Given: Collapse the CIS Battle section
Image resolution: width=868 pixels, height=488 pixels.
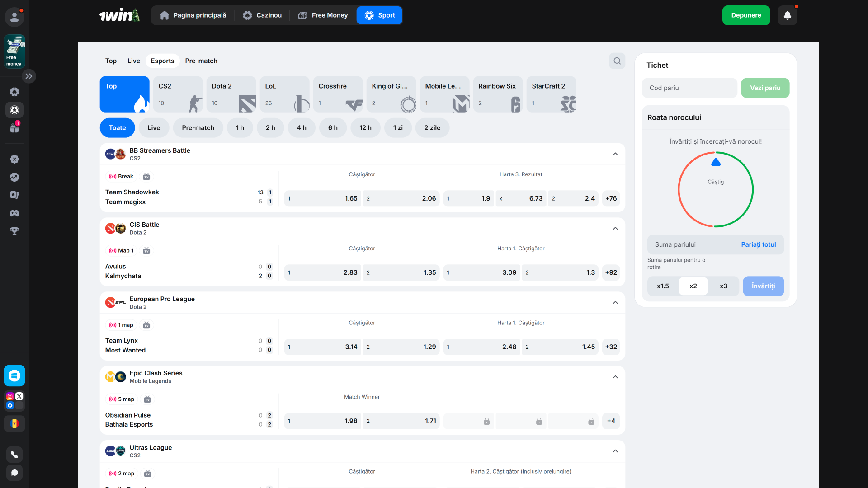Looking at the screenshot, I should (x=615, y=229).
